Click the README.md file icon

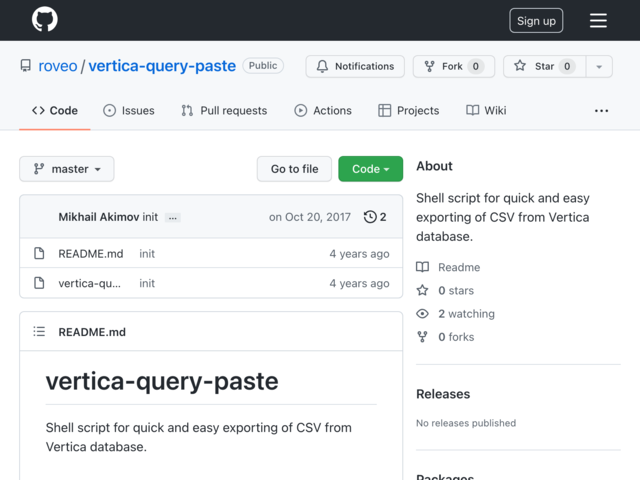click(39, 253)
